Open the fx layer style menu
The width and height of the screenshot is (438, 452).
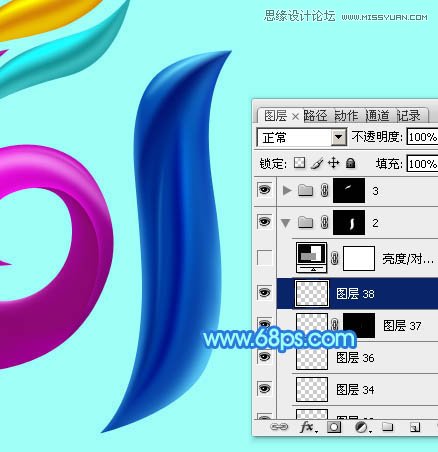tap(308, 427)
